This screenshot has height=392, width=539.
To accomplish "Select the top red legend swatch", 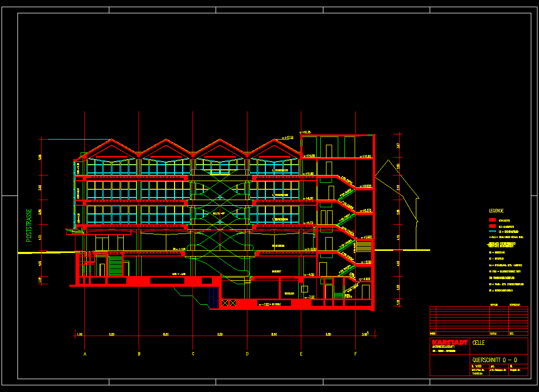I will pyautogui.click(x=492, y=220).
